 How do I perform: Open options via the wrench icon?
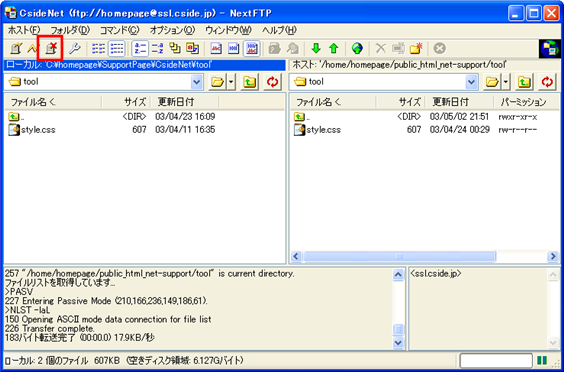[74, 48]
